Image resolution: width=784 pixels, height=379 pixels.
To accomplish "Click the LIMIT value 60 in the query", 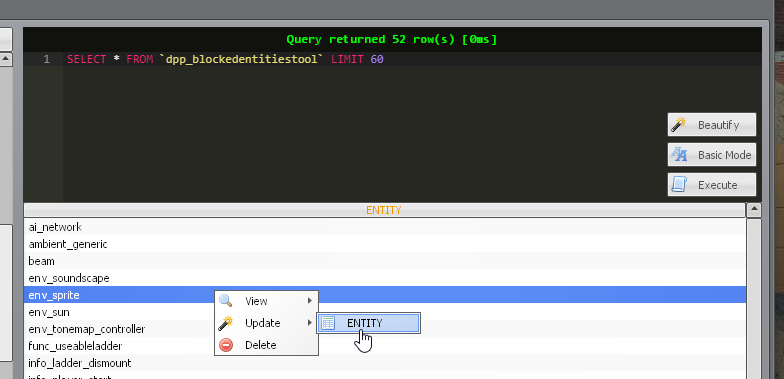I will tap(377, 60).
